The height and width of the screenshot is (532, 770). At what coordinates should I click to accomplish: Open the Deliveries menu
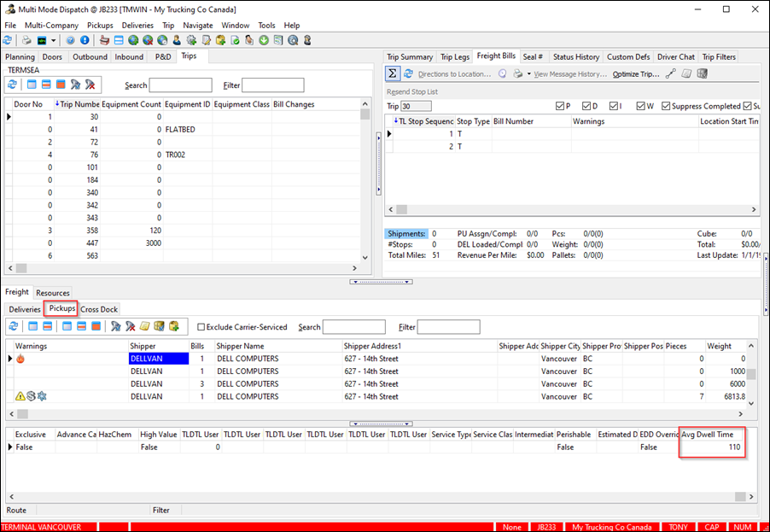click(137, 26)
